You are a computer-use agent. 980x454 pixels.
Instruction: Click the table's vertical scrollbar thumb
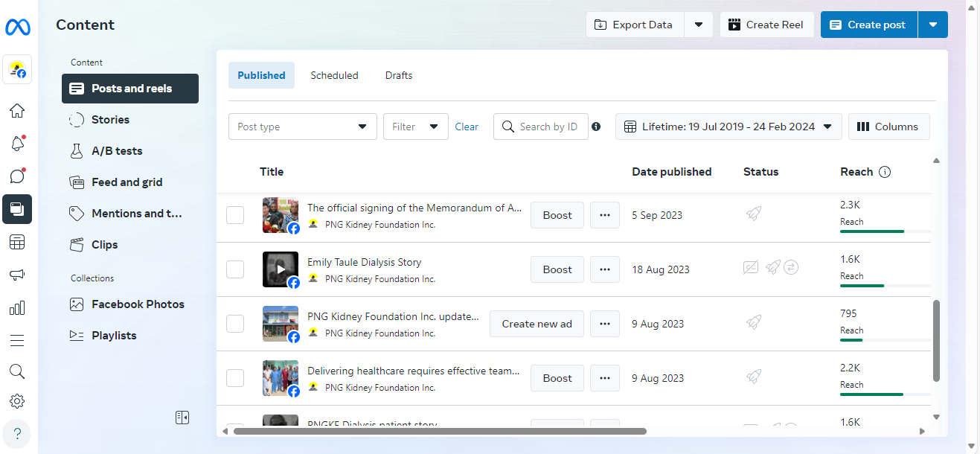[936, 341]
